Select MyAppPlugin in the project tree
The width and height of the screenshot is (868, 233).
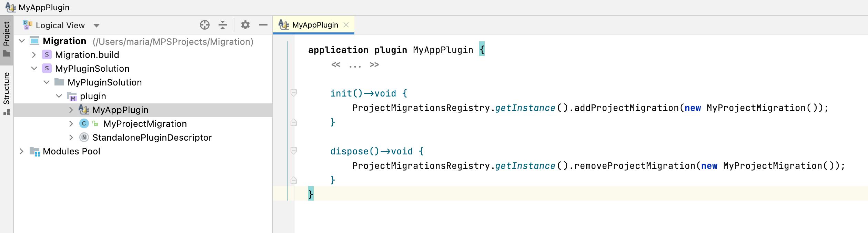point(120,110)
